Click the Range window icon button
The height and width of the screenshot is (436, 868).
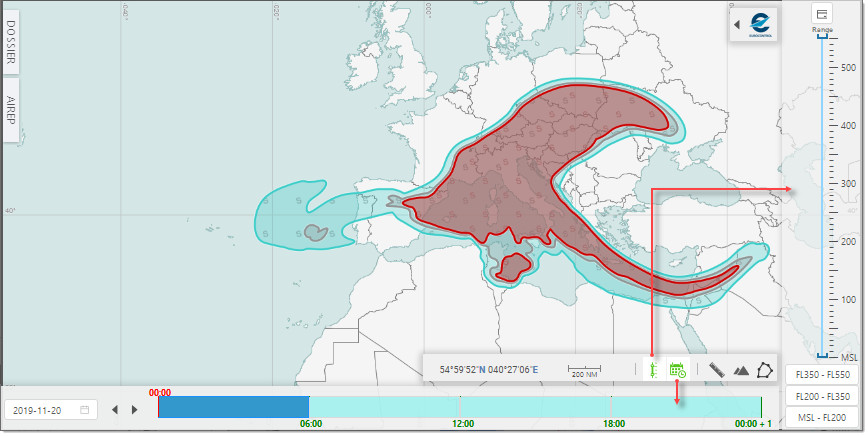(x=822, y=14)
